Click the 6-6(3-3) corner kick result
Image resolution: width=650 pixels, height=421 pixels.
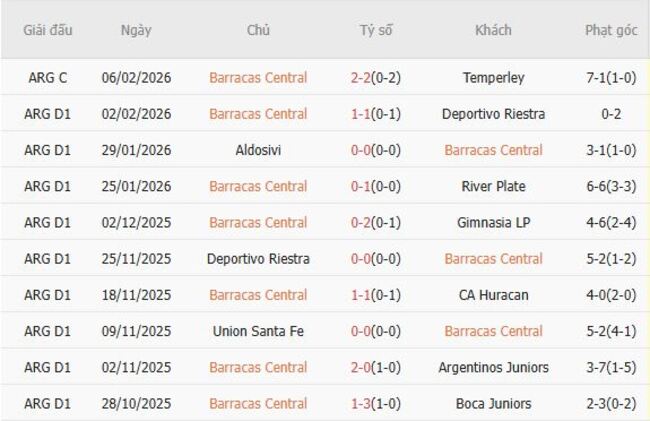click(x=611, y=186)
